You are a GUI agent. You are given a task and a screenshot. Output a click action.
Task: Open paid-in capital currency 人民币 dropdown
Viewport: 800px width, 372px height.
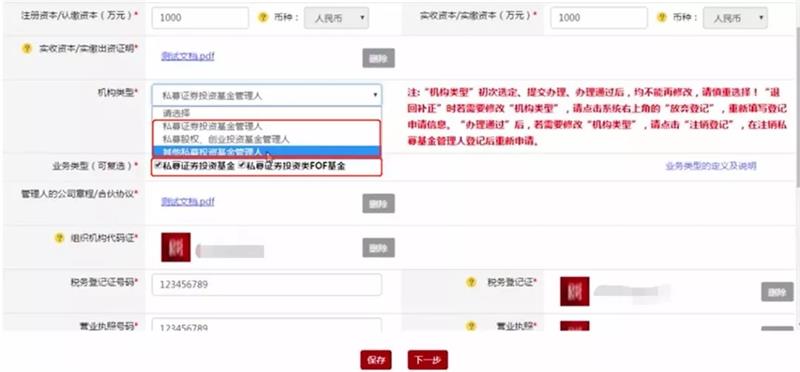(x=735, y=18)
